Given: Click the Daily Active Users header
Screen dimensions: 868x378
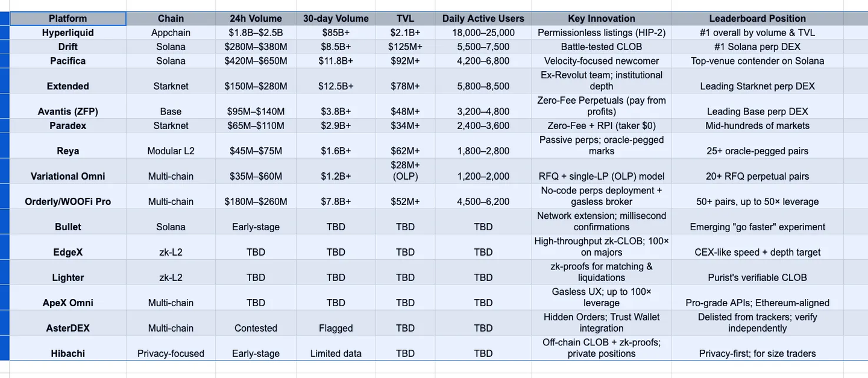Looking at the screenshot, I should 483,19.
